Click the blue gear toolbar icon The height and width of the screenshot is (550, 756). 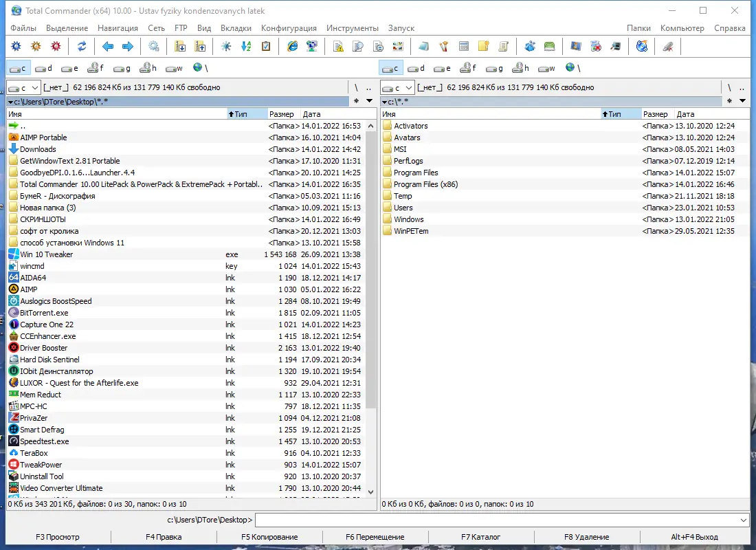pyautogui.click(x=16, y=46)
